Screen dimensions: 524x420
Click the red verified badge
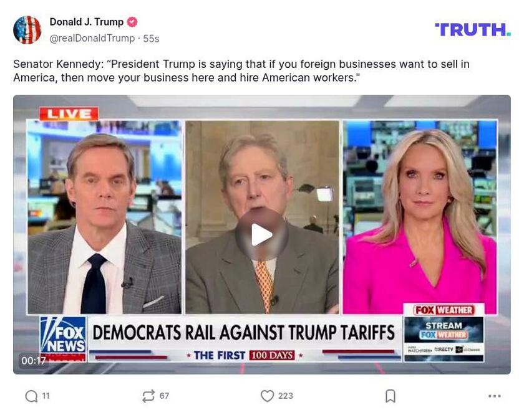132,22
